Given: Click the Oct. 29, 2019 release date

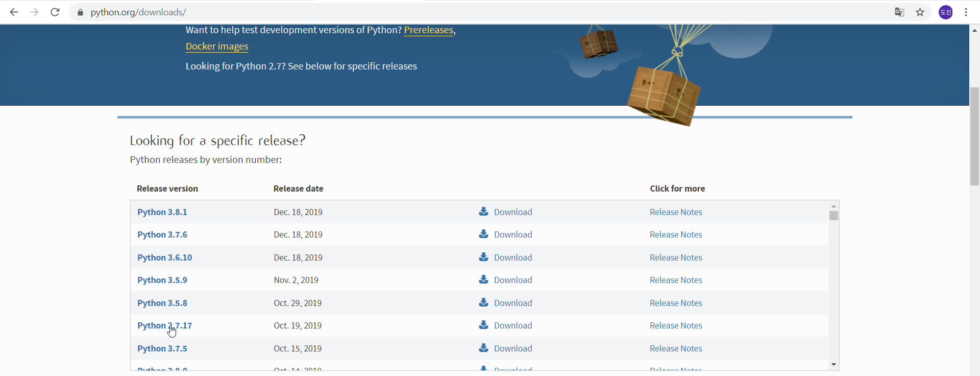Looking at the screenshot, I should point(298,303).
